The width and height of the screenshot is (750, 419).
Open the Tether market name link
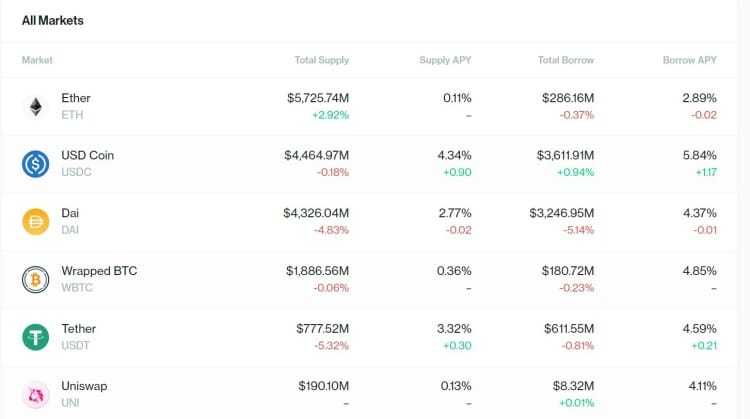tap(79, 328)
